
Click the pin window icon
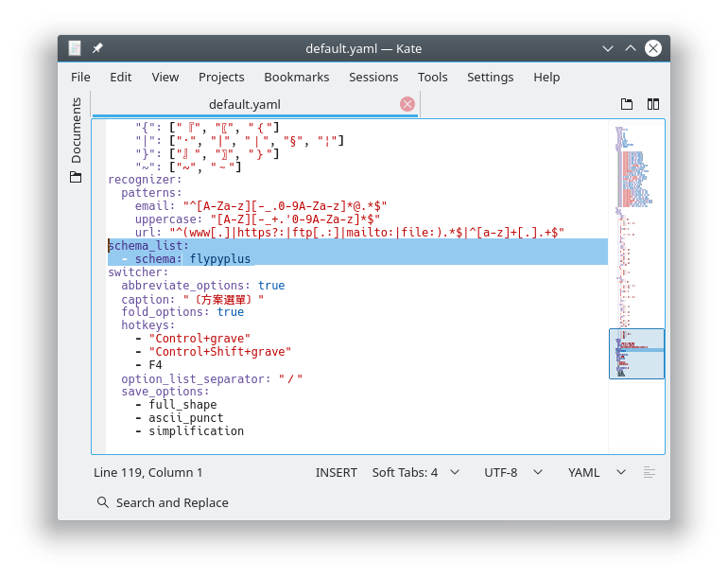97,48
